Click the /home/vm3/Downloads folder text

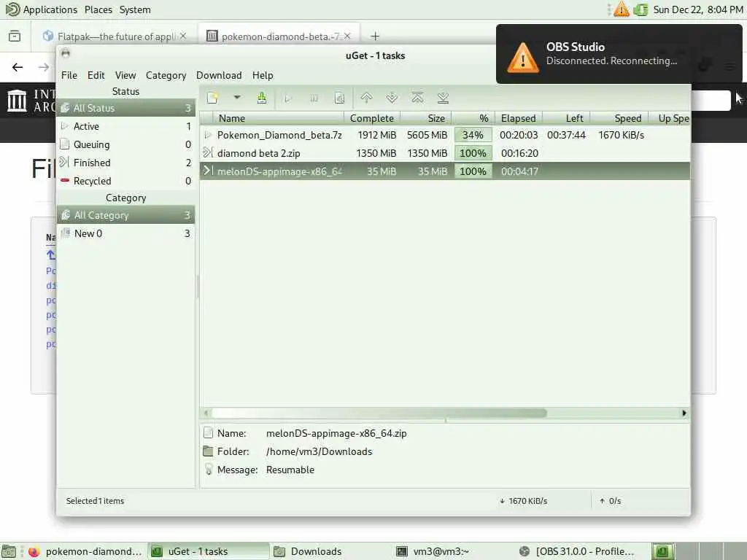point(320,451)
